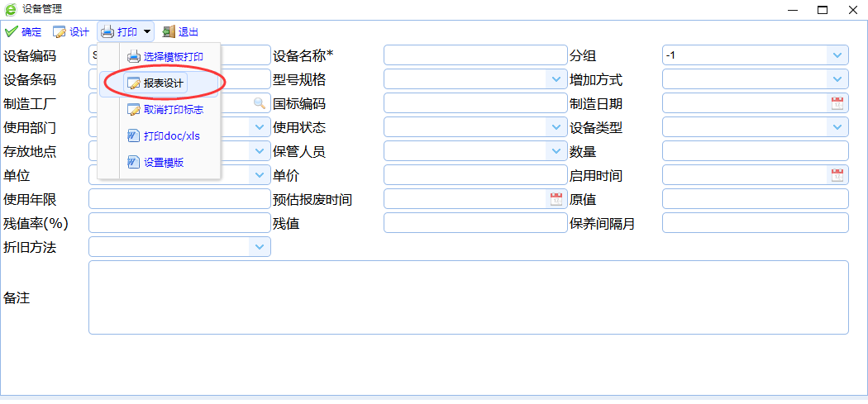This screenshot has height=404, width=868.
Task: Click the design pencil icon in toolbar
Action: [x=60, y=32]
